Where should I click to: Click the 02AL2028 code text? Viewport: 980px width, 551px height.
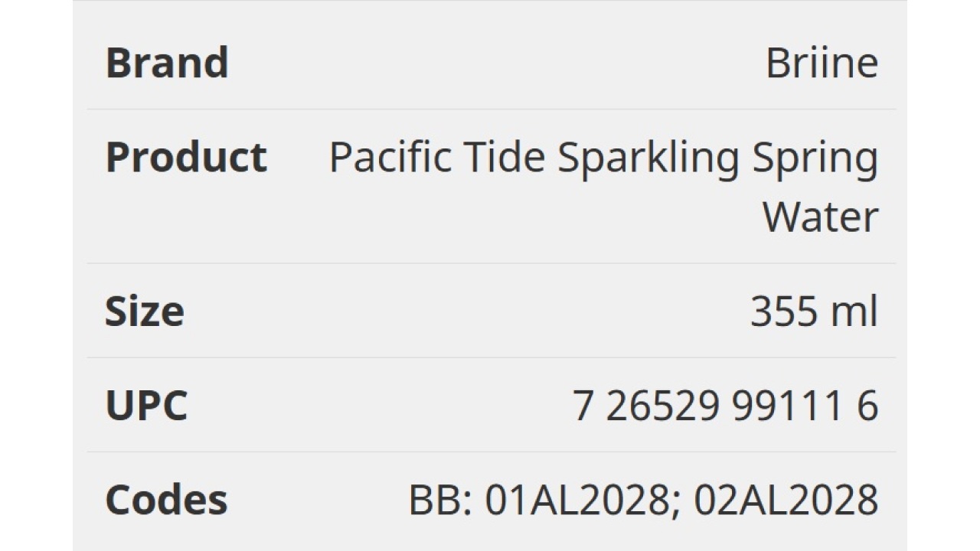click(786, 500)
